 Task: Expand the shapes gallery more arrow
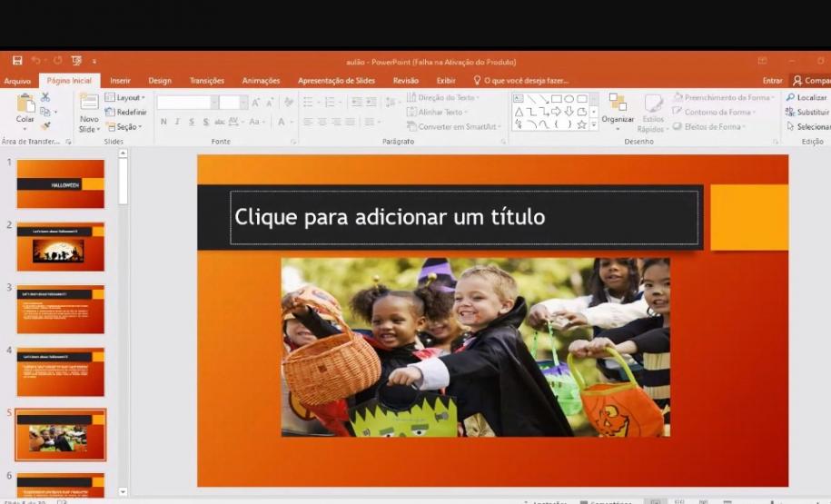[594, 124]
